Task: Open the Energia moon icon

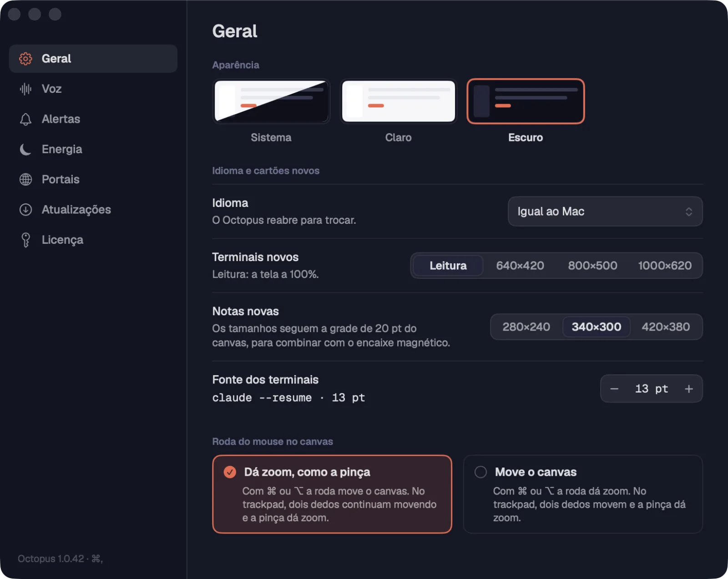Action: [x=25, y=149]
